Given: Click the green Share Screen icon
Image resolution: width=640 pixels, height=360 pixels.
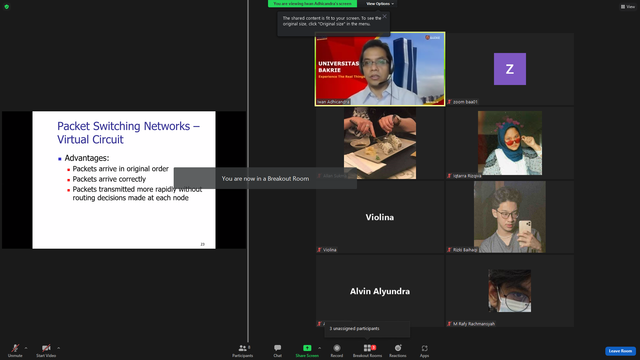Looking at the screenshot, I should [307, 348].
